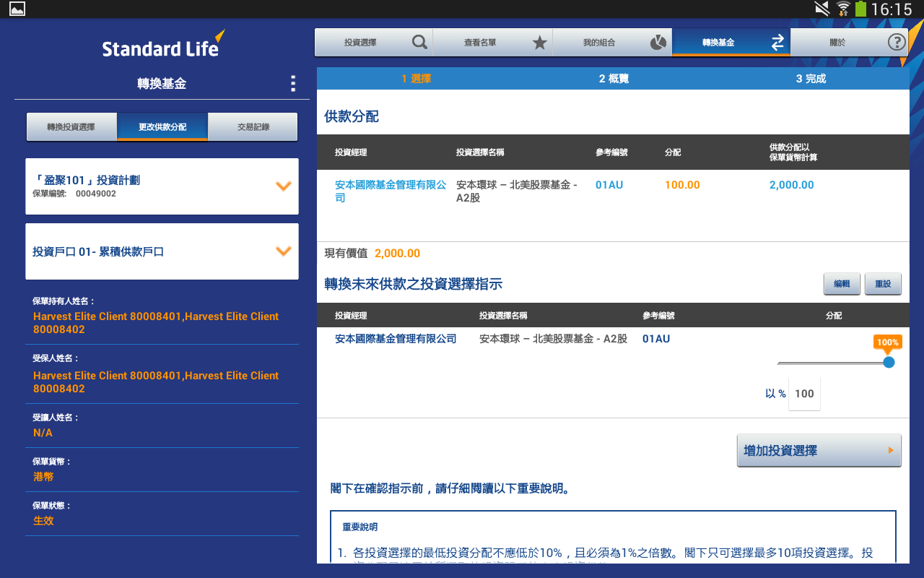
Task: Click the allocation slider handle at 100%
Action: tap(889, 362)
